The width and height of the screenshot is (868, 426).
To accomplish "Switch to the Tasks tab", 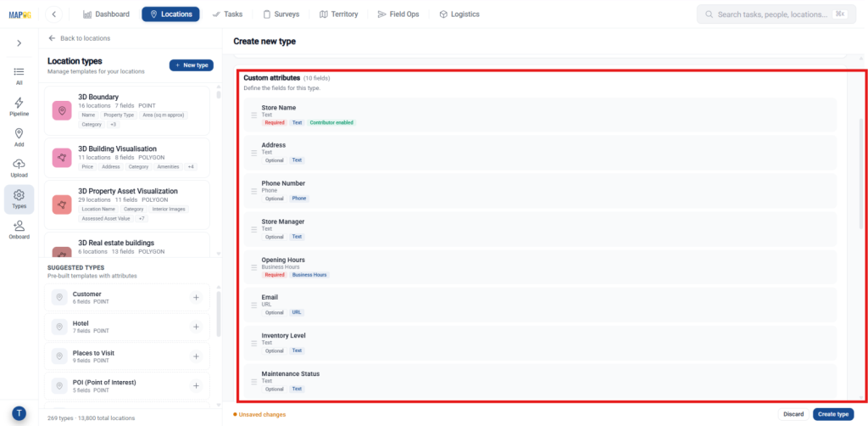I will [227, 14].
